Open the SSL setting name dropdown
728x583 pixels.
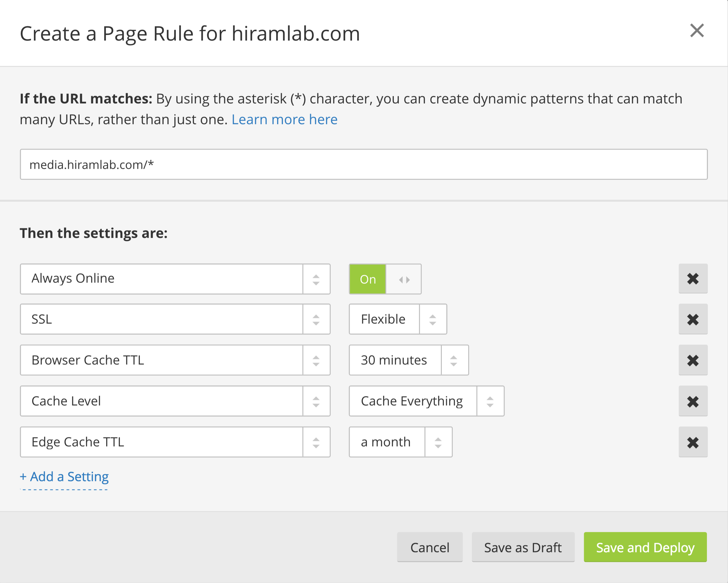tap(175, 319)
